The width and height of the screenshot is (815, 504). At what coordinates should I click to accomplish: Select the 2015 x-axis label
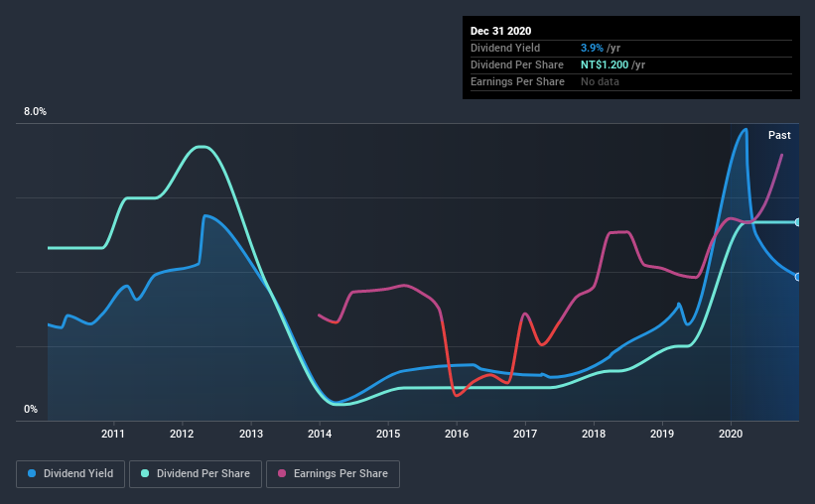[388, 434]
